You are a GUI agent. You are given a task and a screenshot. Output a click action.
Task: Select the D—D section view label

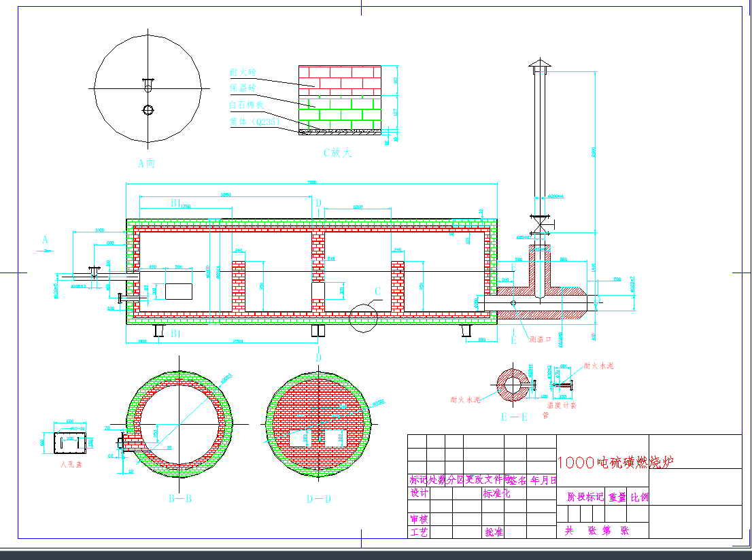coord(318,499)
